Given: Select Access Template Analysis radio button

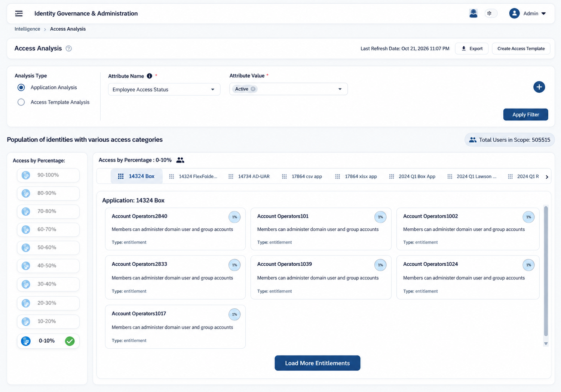Looking at the screenshot, I should [21, 102].
